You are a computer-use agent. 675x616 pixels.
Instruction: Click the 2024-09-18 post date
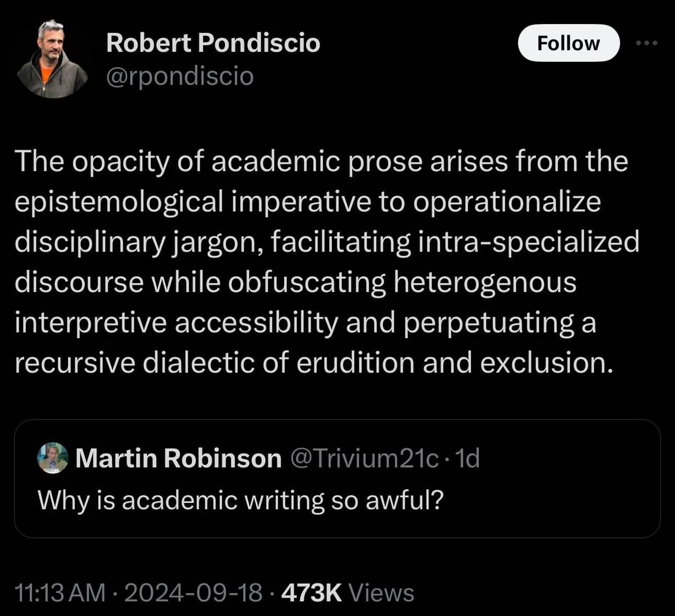coord(193,592)
